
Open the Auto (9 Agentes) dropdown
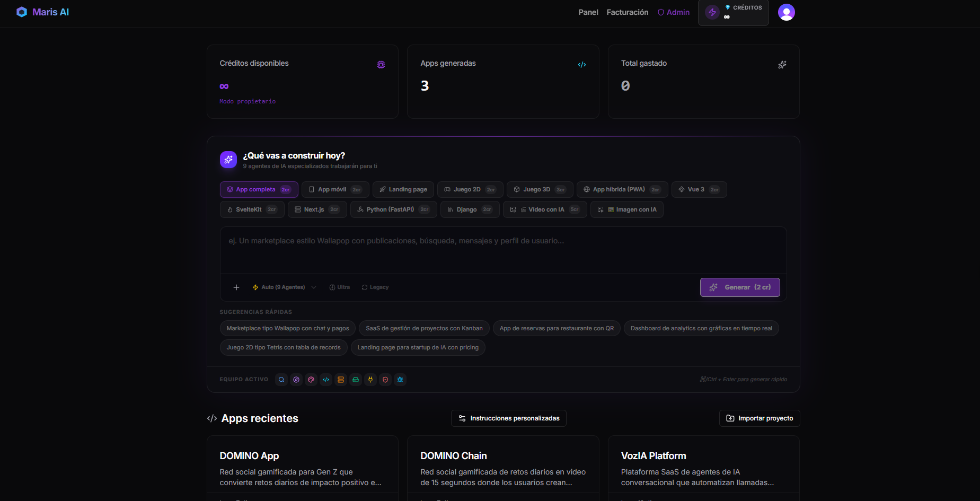pyautogui.click(x=284, y=287)
